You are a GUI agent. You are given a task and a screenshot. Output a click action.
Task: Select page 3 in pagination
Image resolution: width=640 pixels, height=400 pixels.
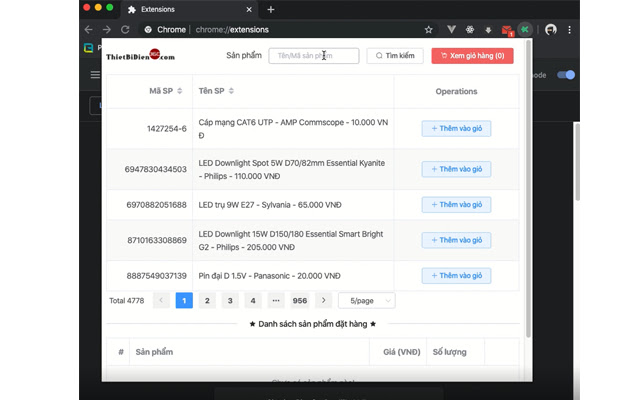coord(230,300)
